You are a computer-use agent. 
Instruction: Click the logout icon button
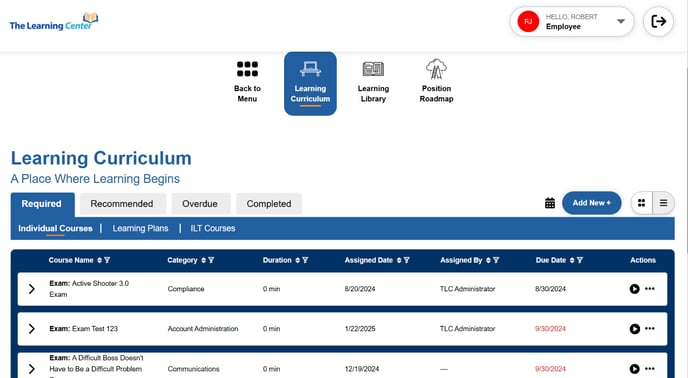(658, 21)
